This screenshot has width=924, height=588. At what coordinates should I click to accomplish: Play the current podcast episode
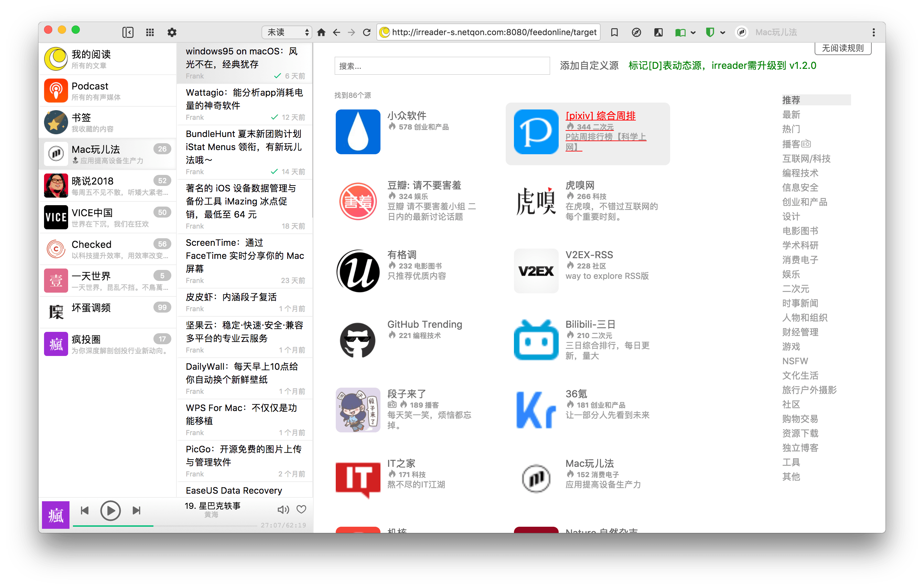110,511
